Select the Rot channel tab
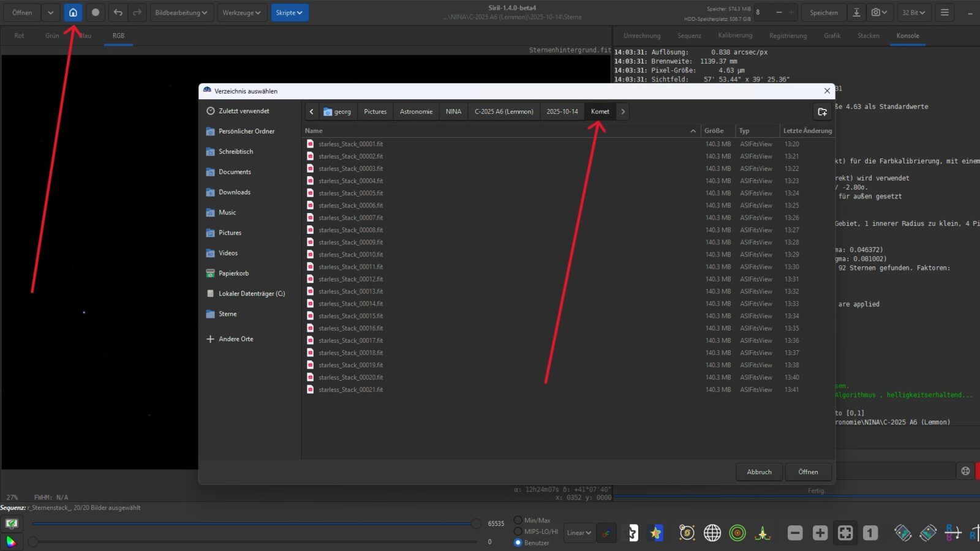Screen dimensions: 980x551 click(20, 36)
